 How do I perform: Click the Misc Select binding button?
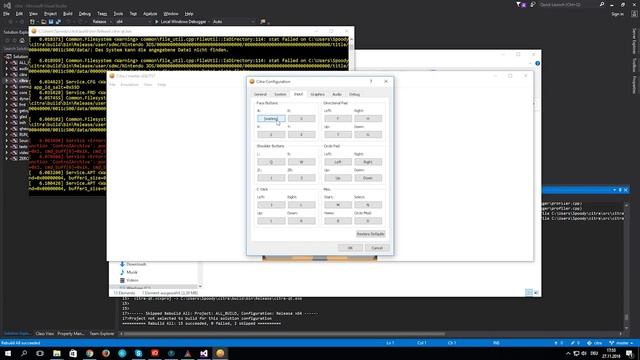(x=368, y=205)
